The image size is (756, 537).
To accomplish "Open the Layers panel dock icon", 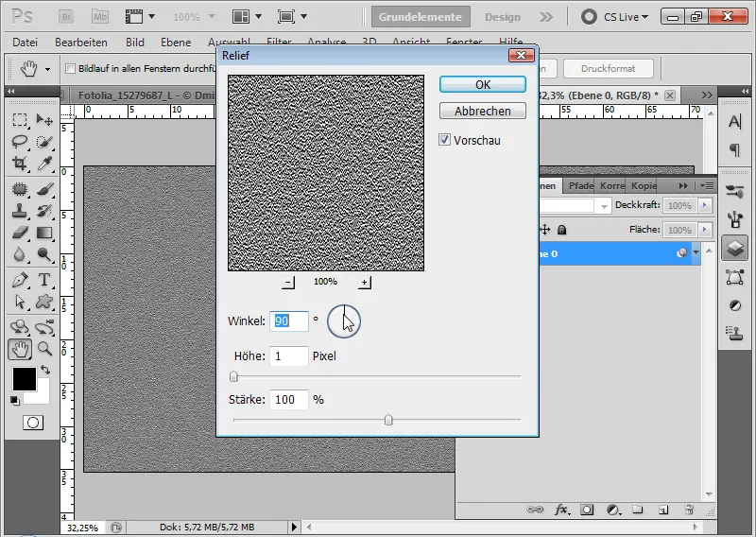I will coord(735,248).
